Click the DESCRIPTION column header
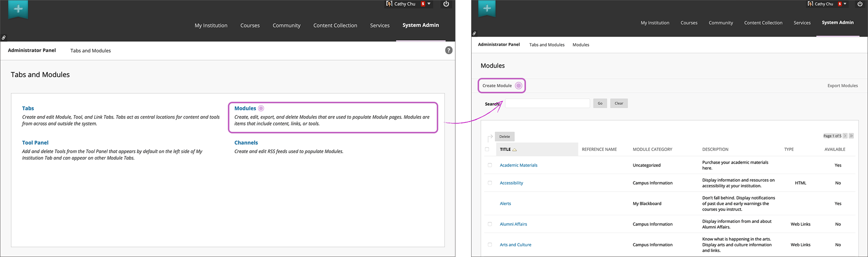Viewport: 868px width, 257px height. click(715, 149)
